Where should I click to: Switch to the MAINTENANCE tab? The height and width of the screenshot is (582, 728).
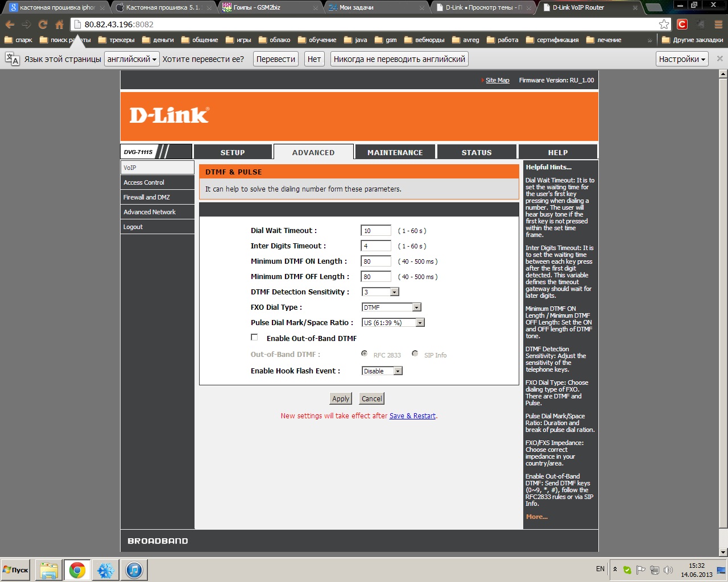(395, 152)
